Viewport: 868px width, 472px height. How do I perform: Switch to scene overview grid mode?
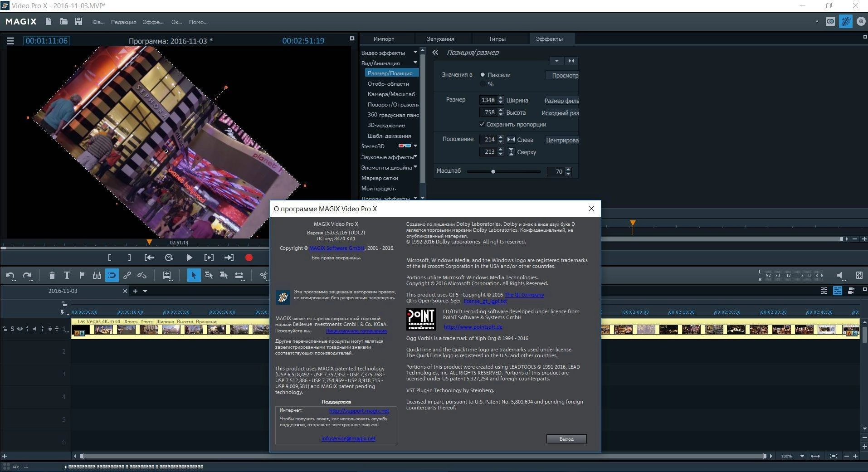tap(824, 291)
